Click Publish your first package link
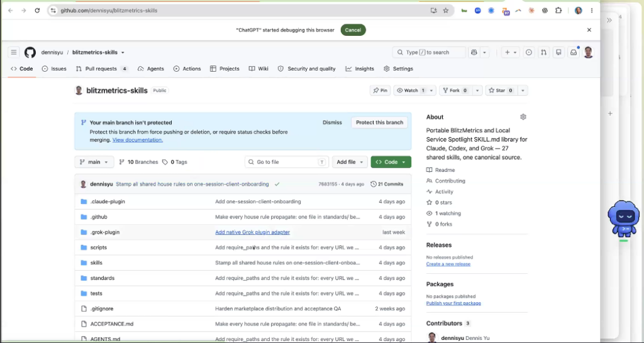The width and height of the screenshot is (644, 343). click(453, 303)
